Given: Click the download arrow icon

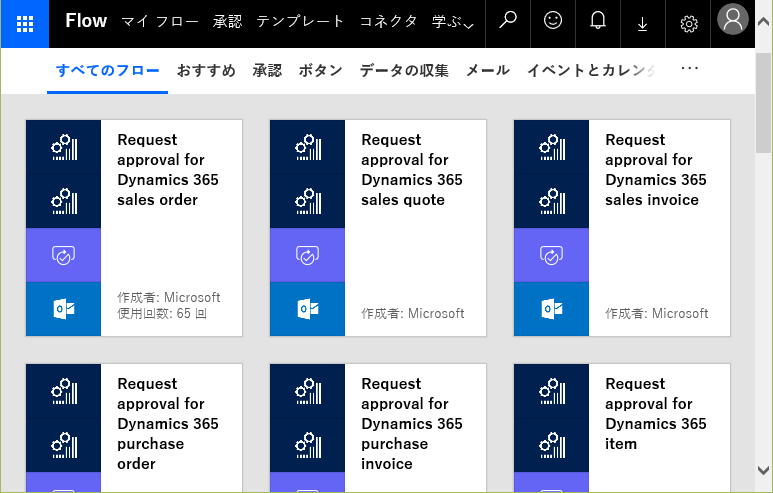Looking at the screenshot, I should click(642, 23).
